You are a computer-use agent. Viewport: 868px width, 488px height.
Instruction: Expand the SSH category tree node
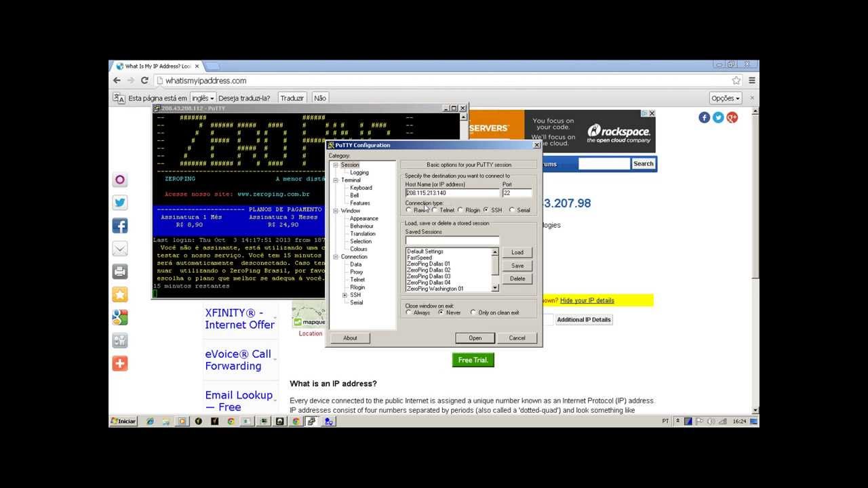click(x=344, y=295)
